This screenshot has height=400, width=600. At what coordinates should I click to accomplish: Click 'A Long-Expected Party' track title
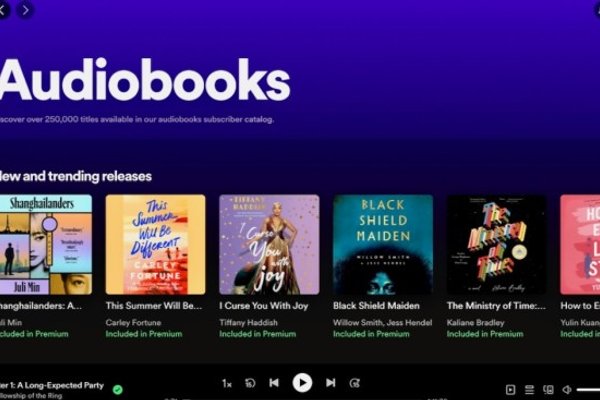(52, 385)
